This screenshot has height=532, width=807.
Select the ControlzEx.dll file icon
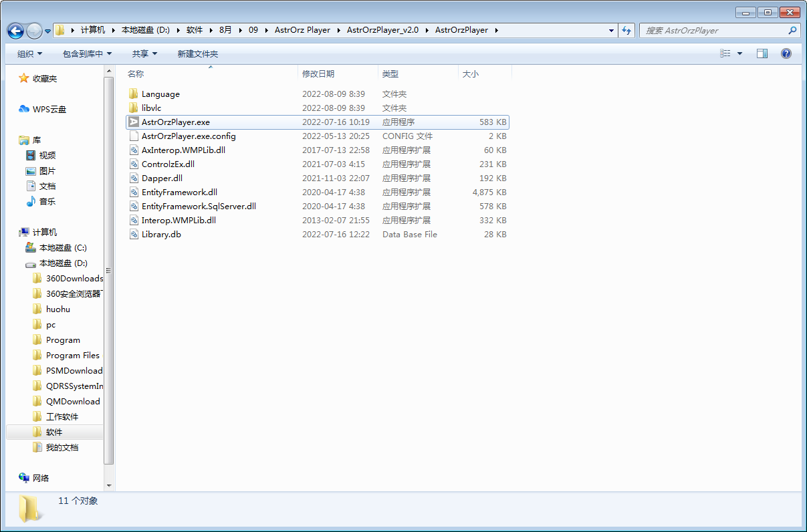(134, 164)
